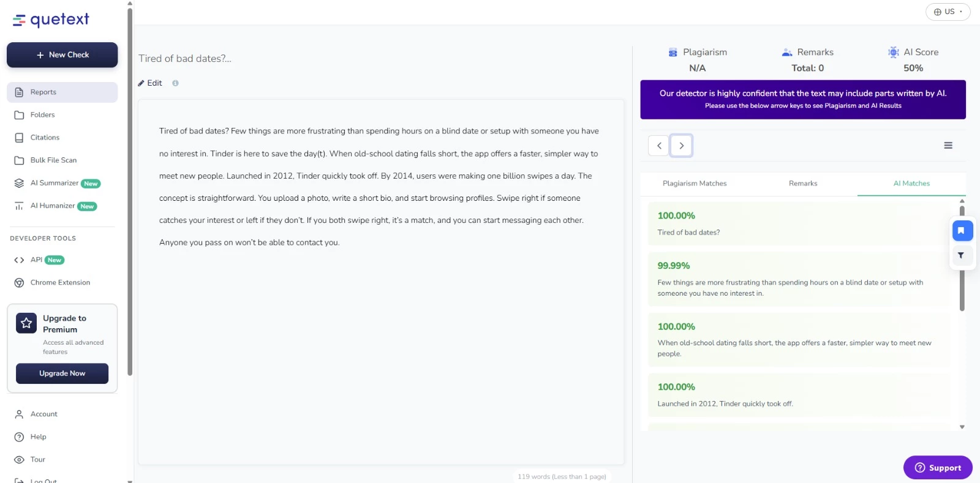Click the 'Total: 0' remarks value
980x483 pixels.
click(x=807, y=69)
